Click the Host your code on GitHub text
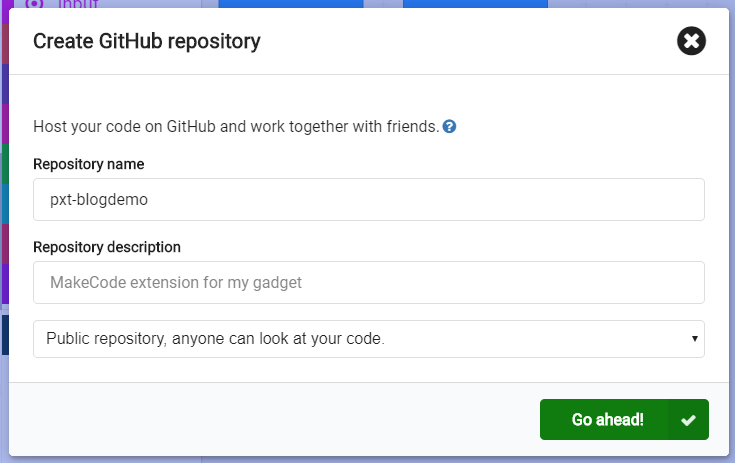735x463 pixels. click(x=236, y=127)
